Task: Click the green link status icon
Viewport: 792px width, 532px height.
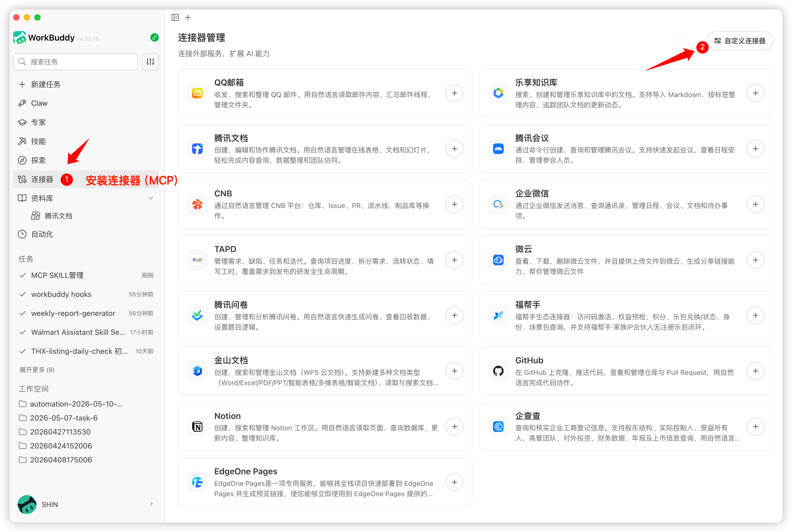Action: click(154, 38)
